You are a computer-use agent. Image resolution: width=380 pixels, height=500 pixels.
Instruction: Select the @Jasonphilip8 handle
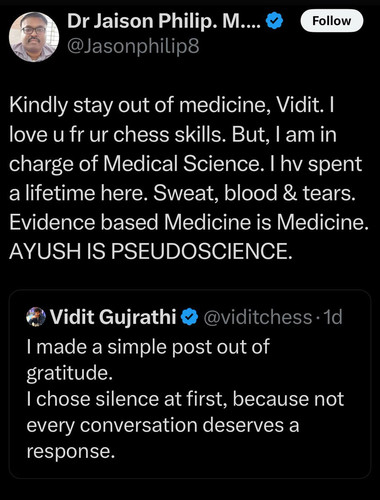click(x=133, y=46)
